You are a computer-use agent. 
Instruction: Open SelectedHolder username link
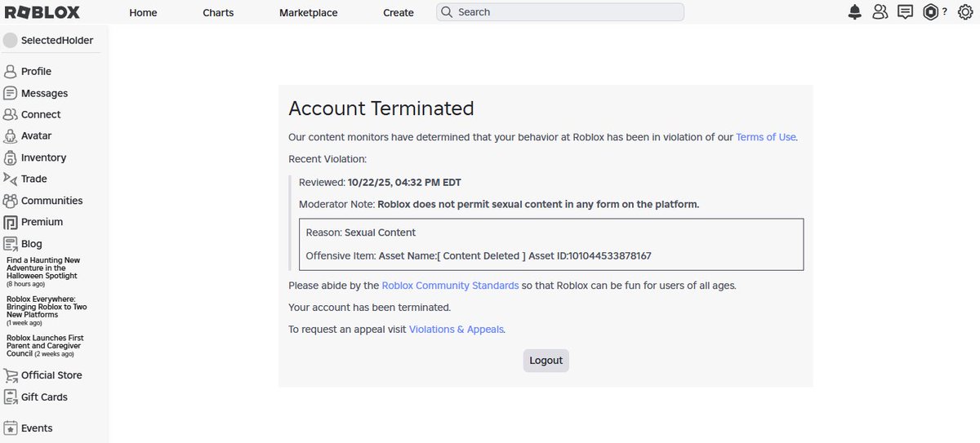57,40
